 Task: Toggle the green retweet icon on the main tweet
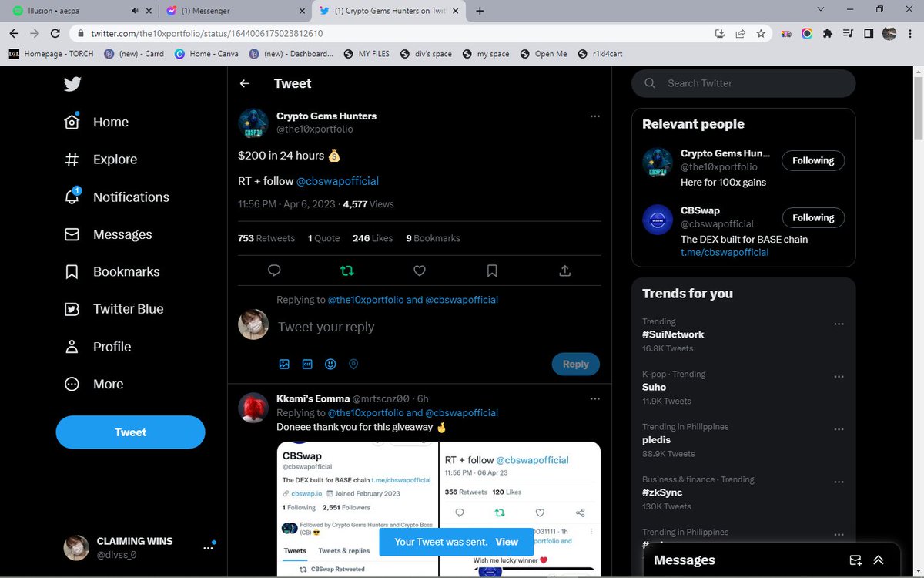click(346, 271)
